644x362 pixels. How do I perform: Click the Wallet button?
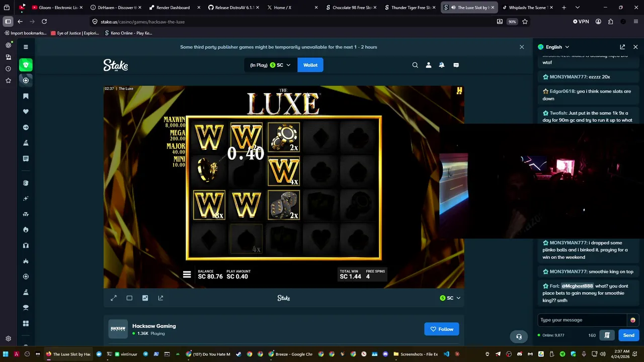coord(310,65)
